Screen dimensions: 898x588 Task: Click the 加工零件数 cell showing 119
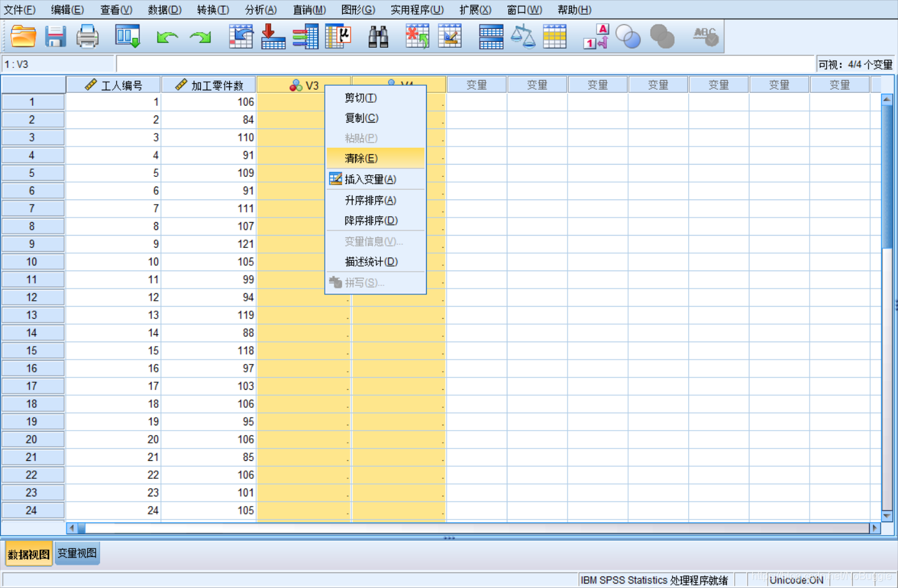[209, 315]
